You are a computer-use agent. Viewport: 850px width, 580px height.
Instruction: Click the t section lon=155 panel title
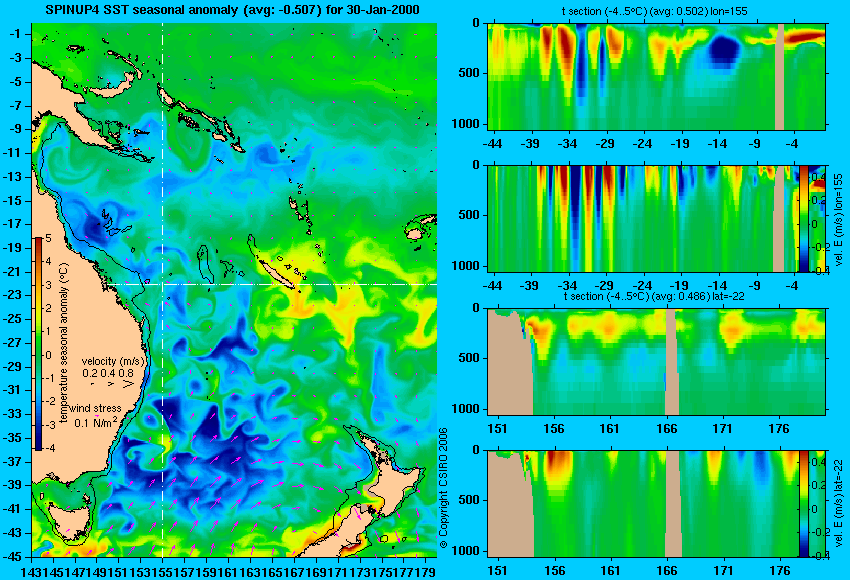[x=652, y=11]
